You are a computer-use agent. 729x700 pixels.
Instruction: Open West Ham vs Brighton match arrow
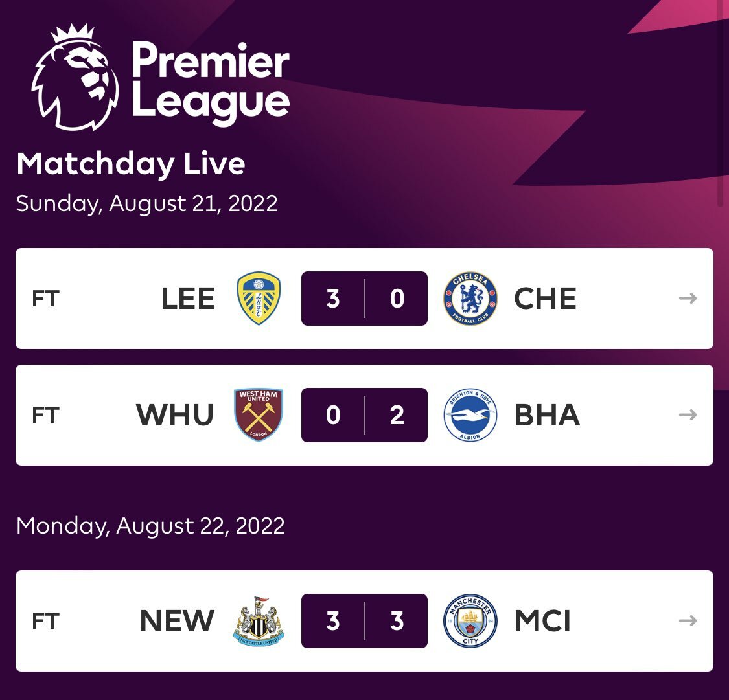(x=688, y=415)
